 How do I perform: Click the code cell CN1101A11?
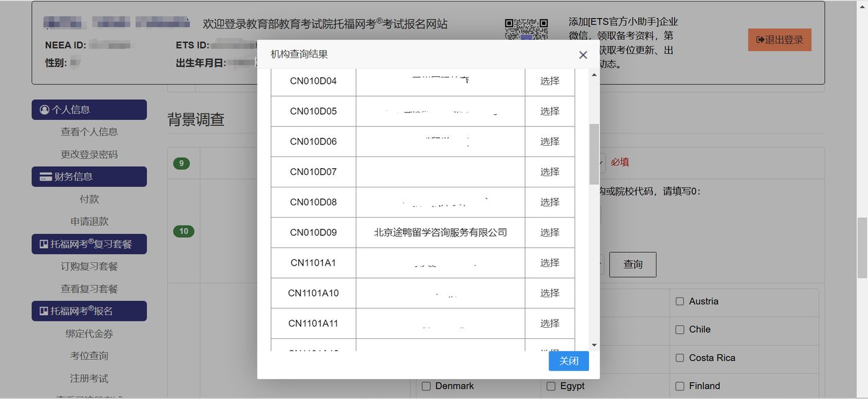point(313,323)
